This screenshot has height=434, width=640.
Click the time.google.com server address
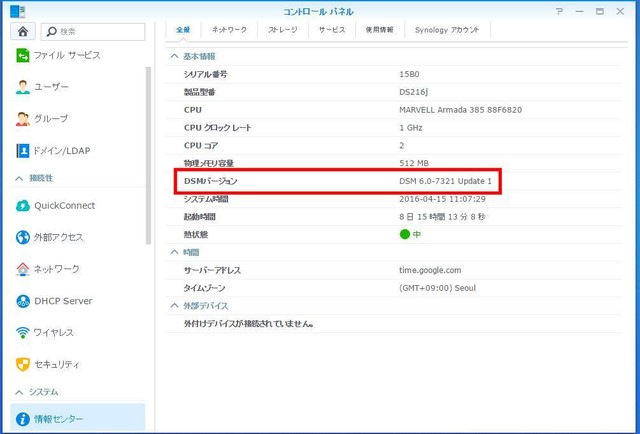coord(430,270)
